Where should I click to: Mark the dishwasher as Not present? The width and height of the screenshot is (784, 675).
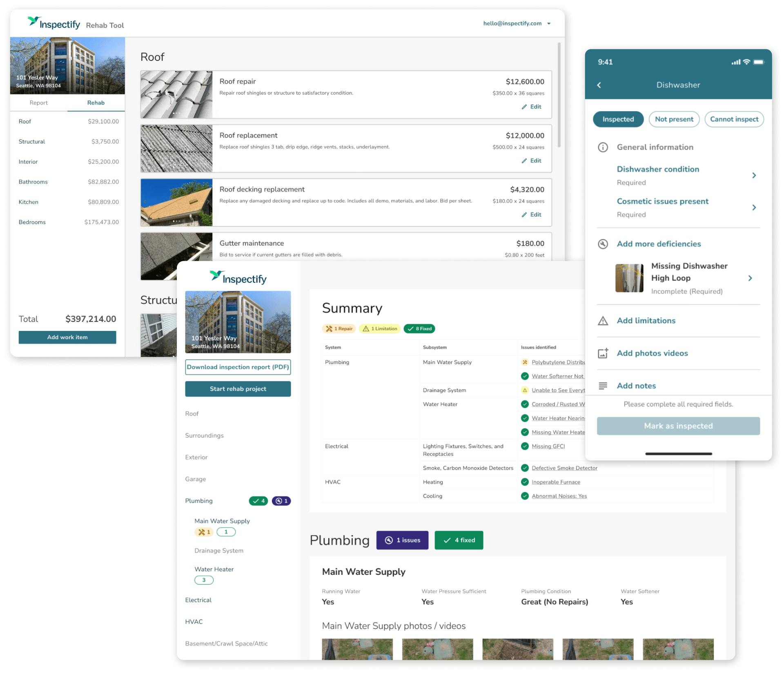(x=674, y=119)
